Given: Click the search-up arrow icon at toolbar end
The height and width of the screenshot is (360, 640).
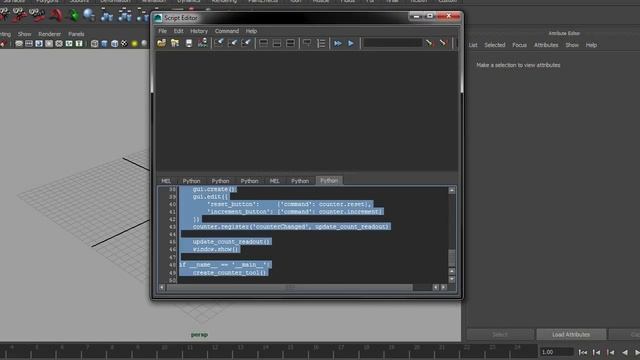Looking at the screenshot, I should [443, 43].
